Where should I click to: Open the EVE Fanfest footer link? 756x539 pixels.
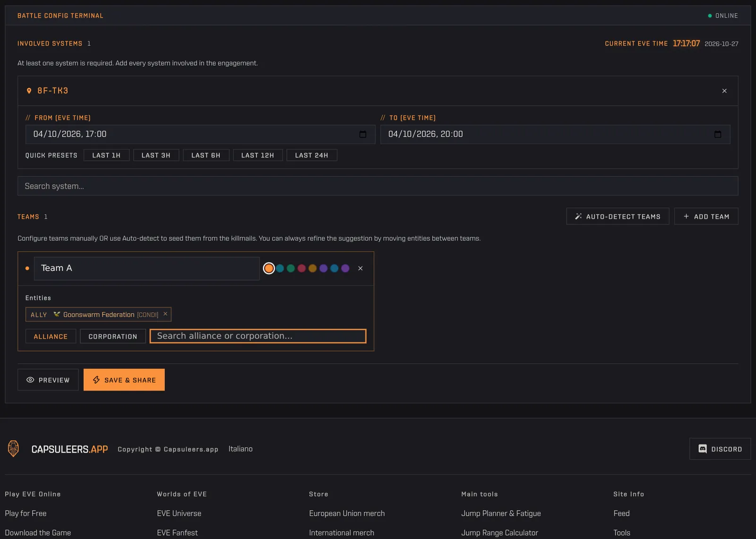click(177, 533)
